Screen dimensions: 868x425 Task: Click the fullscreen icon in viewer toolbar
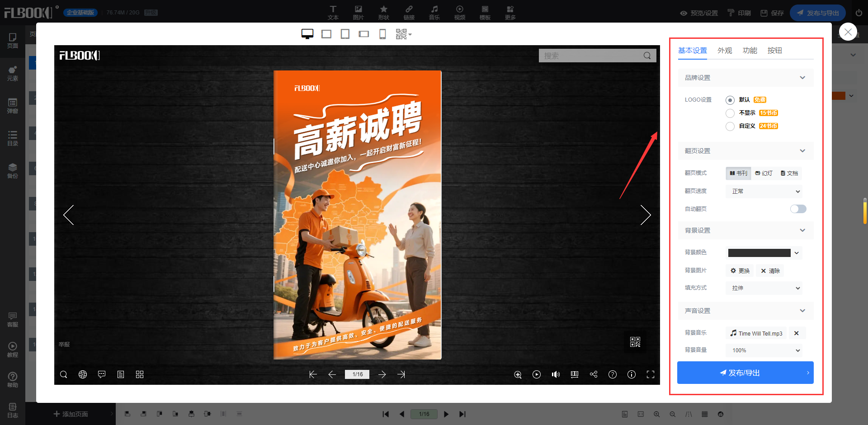(651, 374)
